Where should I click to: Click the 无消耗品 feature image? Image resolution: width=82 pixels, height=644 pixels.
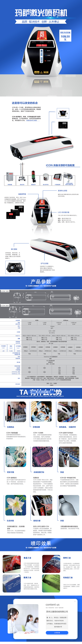point(16,411)
